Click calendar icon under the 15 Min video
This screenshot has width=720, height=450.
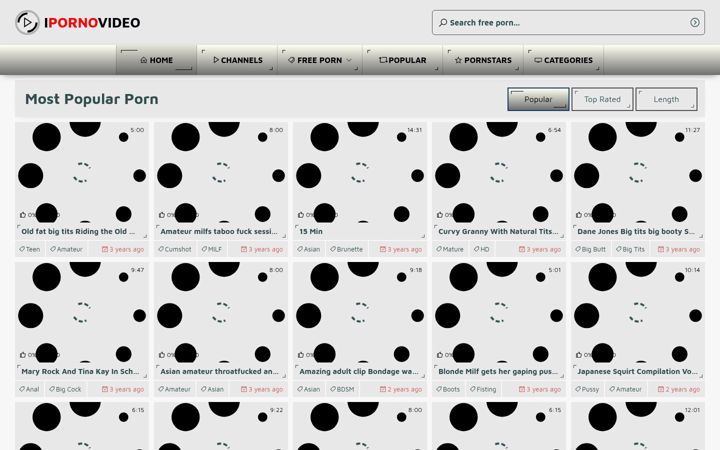click(382, 249)
